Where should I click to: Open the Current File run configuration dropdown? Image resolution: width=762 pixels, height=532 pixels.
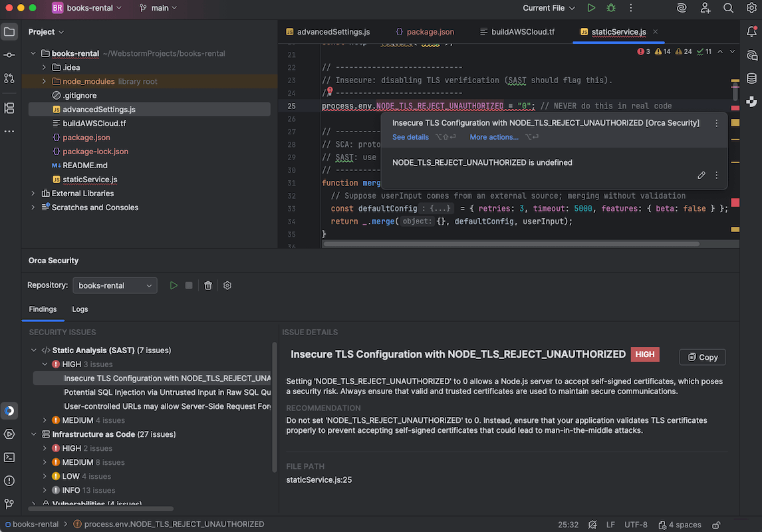[x=549, y=8]
